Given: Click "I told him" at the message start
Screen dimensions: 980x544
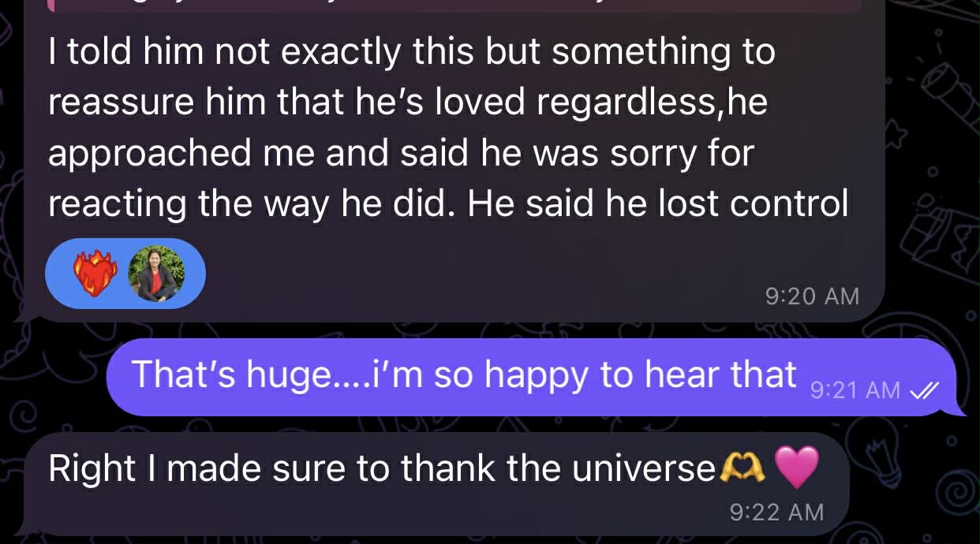Looking at the screenshot, I should [x=125, y=53].
